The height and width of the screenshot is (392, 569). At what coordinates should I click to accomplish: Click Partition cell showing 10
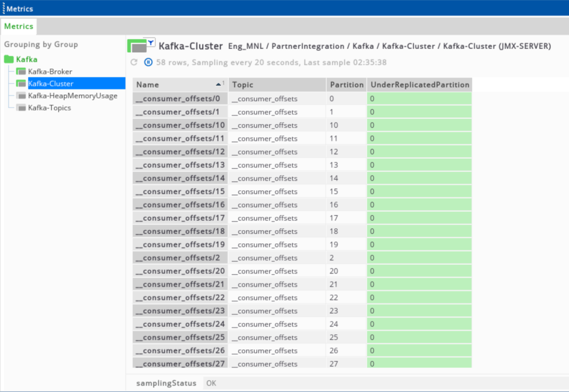pos(347,125)
